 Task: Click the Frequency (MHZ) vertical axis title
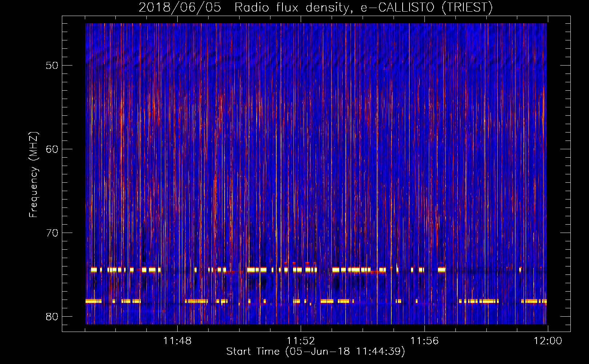33,175
